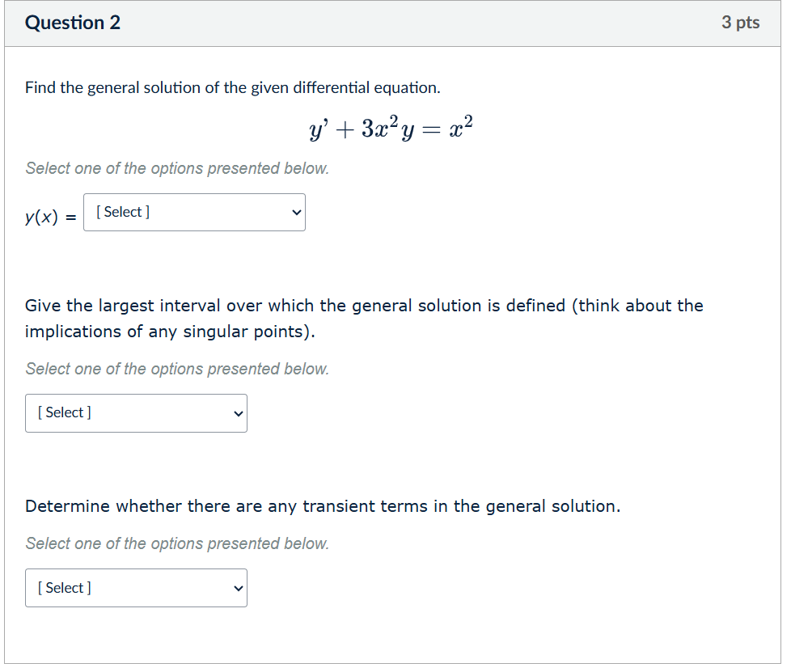The image size is (791, 672).
Task: Click the singular points instruction paragraph
Action: click(x=364, y=318)
